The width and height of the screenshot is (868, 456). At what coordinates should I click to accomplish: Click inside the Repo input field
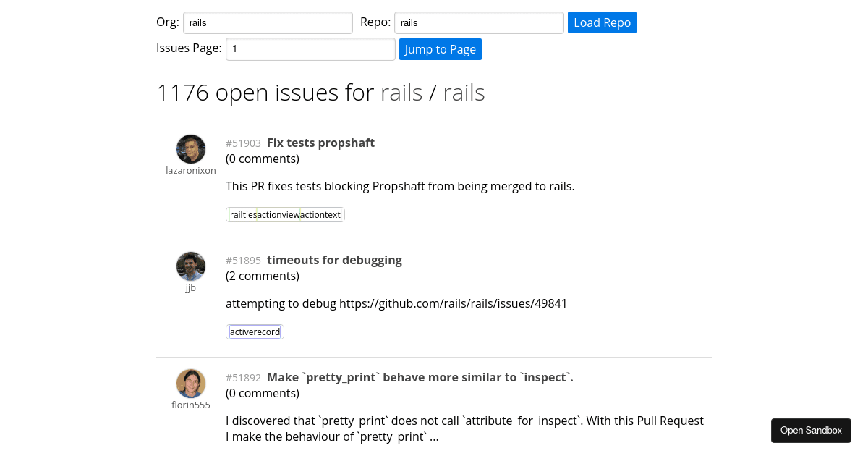478,22
